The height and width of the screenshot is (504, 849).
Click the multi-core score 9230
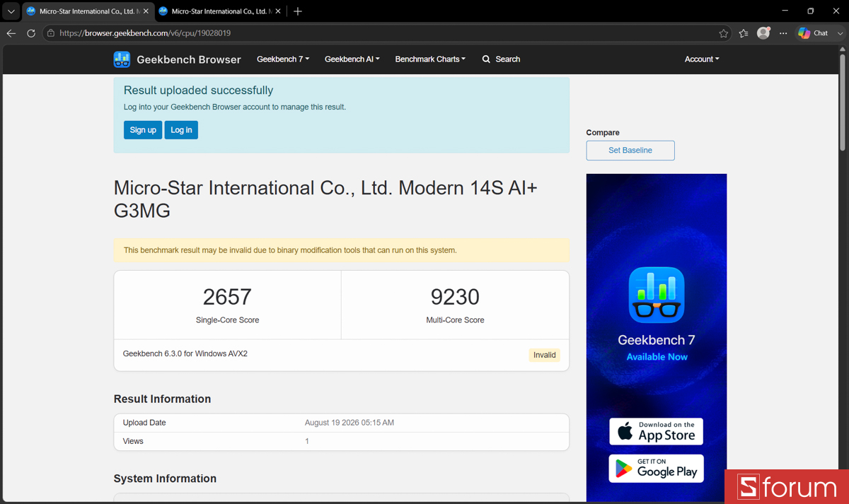click(x=455, y=297)
